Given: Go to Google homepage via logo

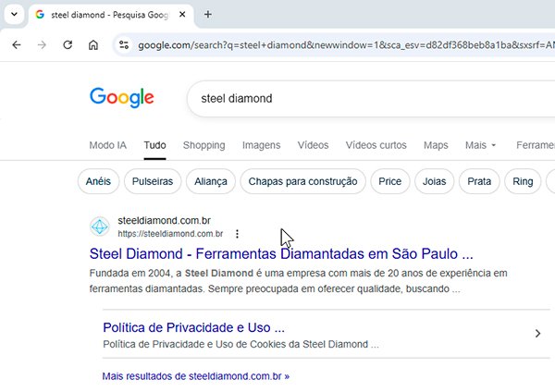Looking at the screenshot, I should [x=122, y=97].
